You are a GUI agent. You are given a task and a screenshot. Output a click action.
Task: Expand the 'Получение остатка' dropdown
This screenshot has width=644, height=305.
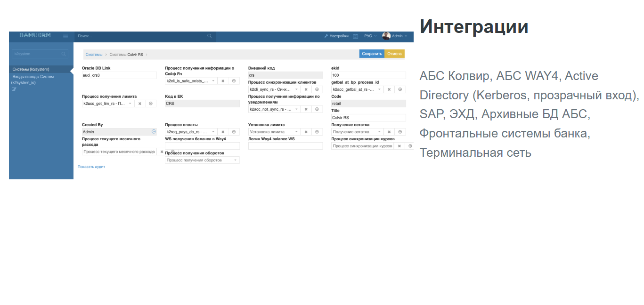(x=379, y=132)
